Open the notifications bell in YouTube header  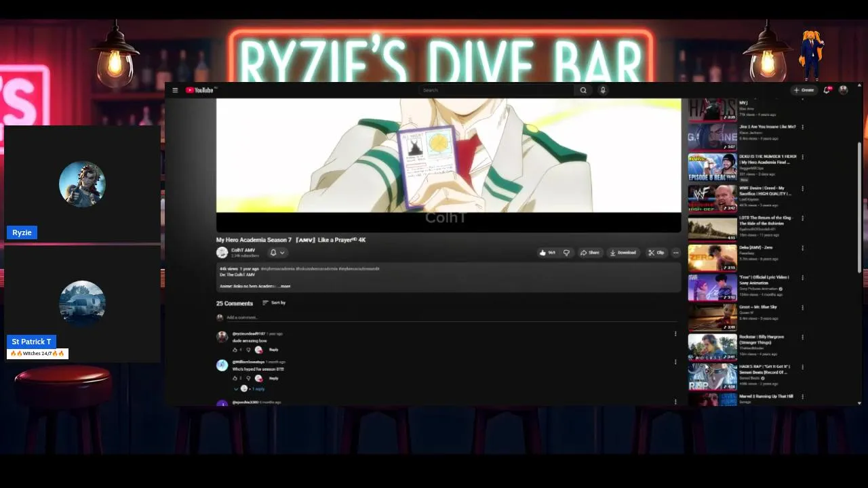click(827, 90)
